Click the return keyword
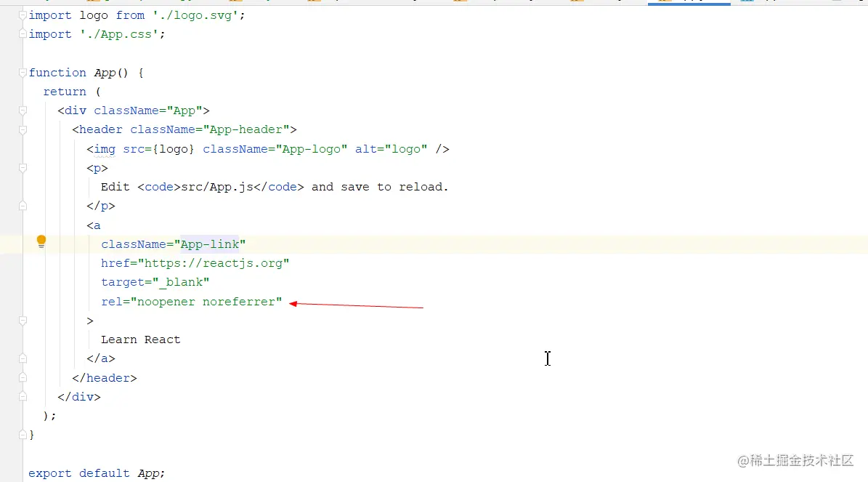The image size is (868, 482). [65, 92]
